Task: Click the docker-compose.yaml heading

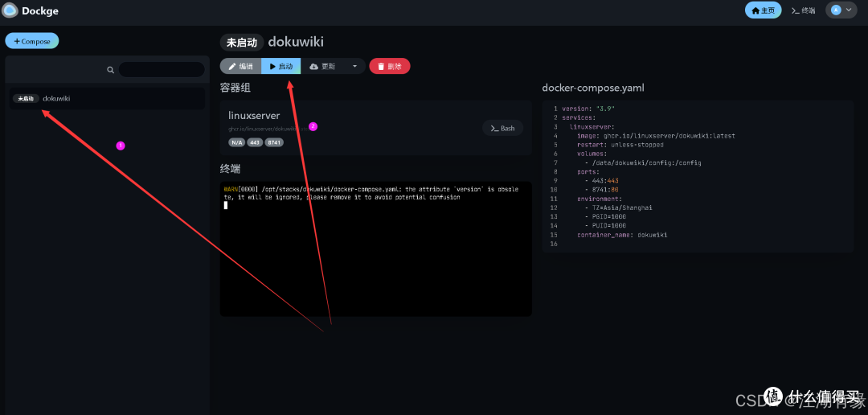Action: click(x=593, y=88)
